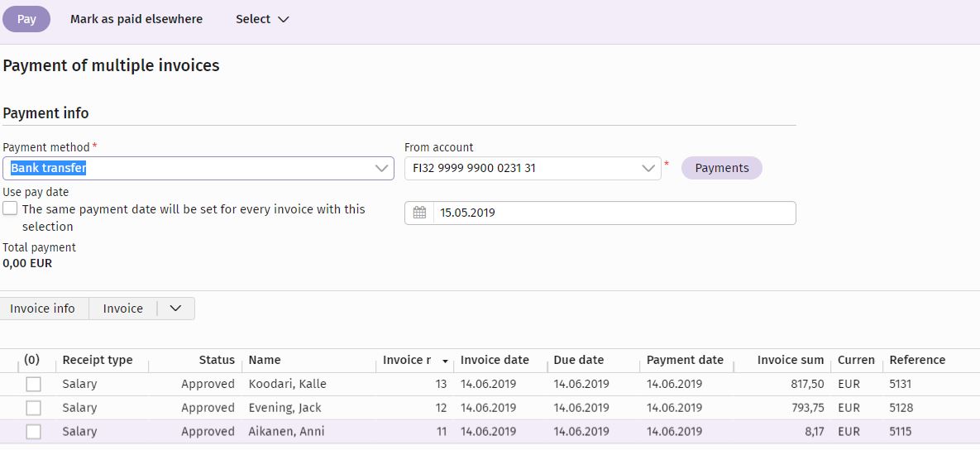Open the calendar date picker icon
The image size is (980, 450).
pyautogui.click(x=419, y=213)
